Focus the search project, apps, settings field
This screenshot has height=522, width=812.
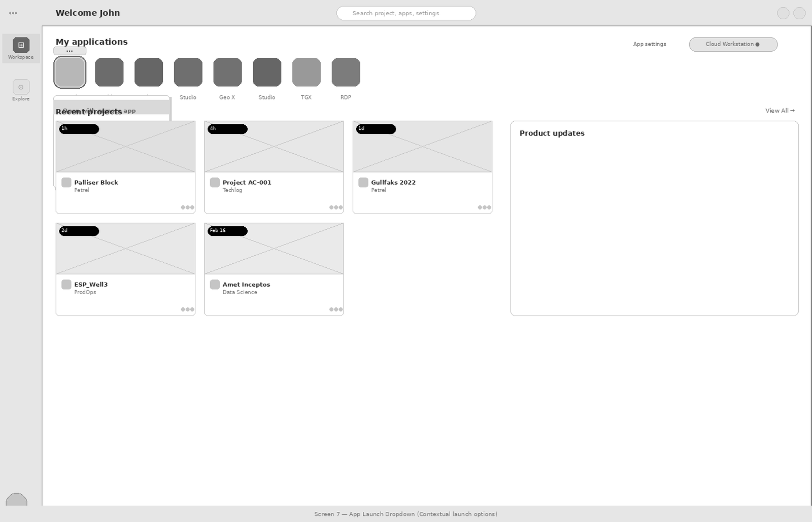pyautogui.click(x=406, y=13)
